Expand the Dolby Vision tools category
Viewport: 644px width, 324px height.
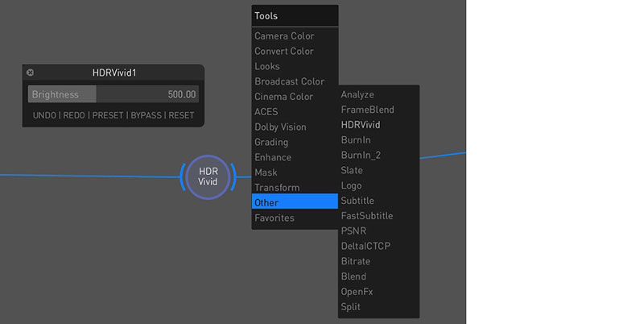pyautogui.click(x=280, y=127)
